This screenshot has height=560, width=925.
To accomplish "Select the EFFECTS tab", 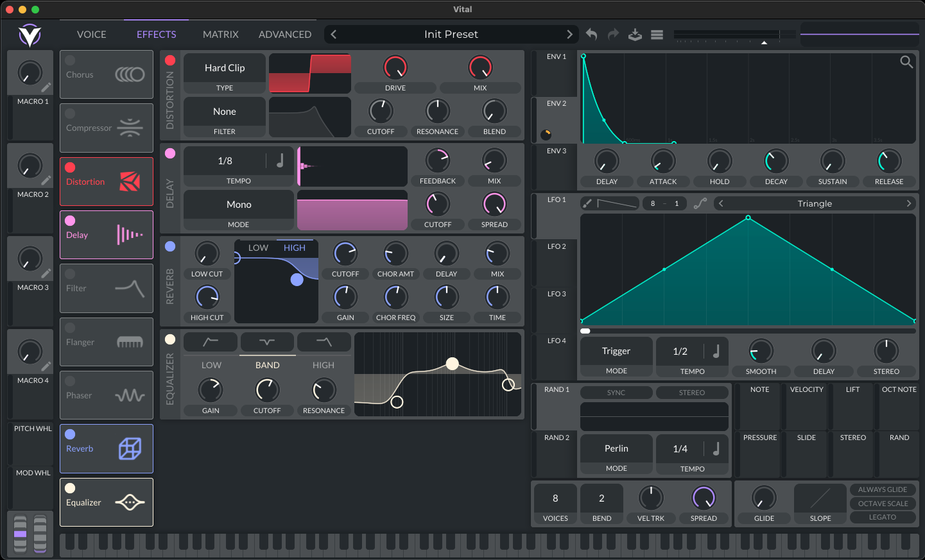I will (x=157, y=35).
